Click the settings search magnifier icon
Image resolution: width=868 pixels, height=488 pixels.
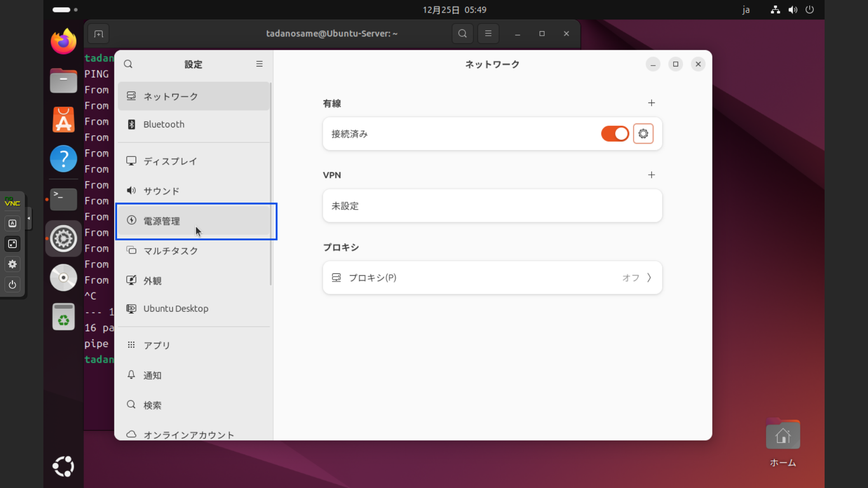tap(128, 64)
